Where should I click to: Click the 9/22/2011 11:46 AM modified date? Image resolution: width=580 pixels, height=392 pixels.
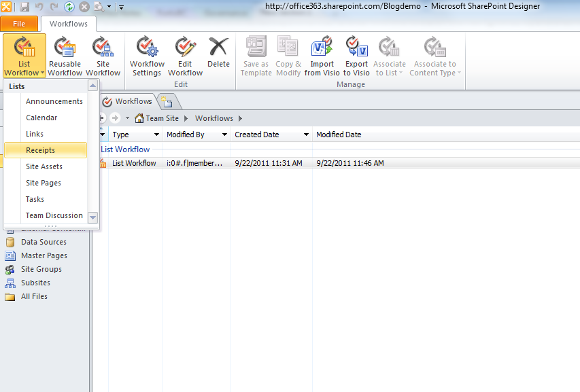click(x=350, y=163)
